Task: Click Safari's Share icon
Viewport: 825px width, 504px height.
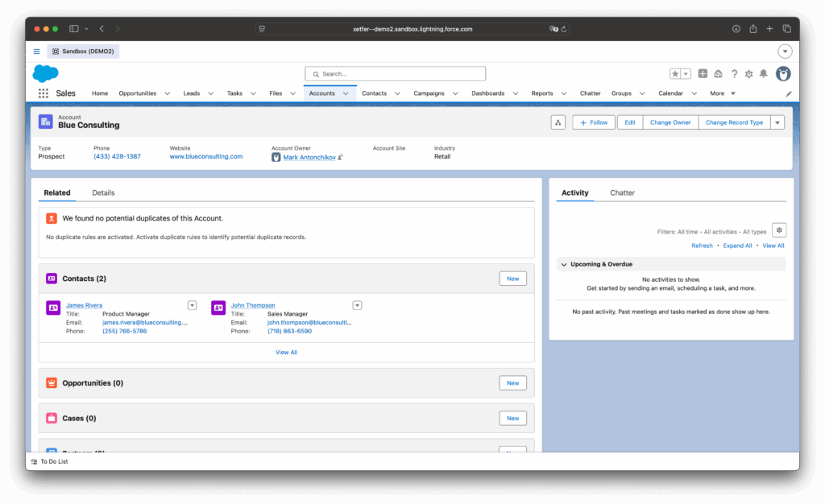Action: tap(753, 29)
